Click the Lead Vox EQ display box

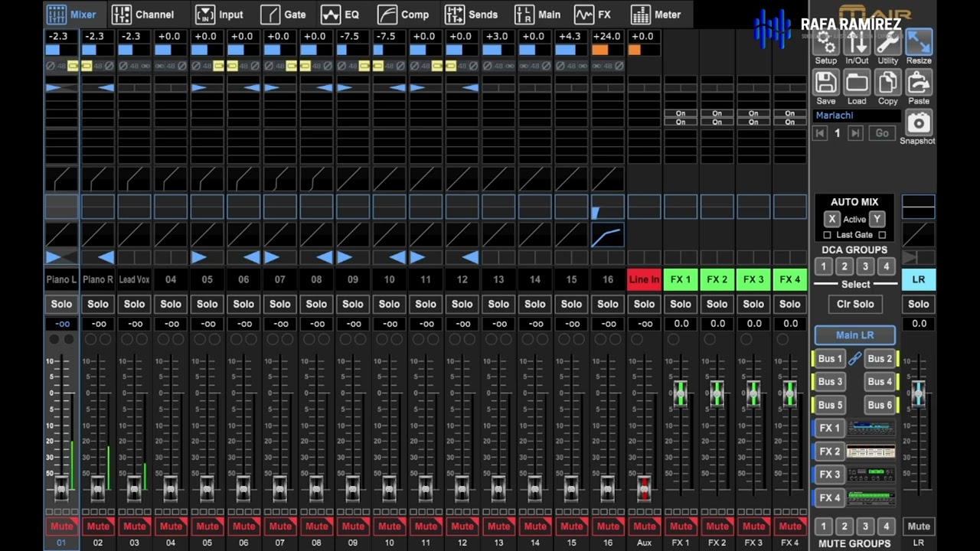[x=134, y=207]
